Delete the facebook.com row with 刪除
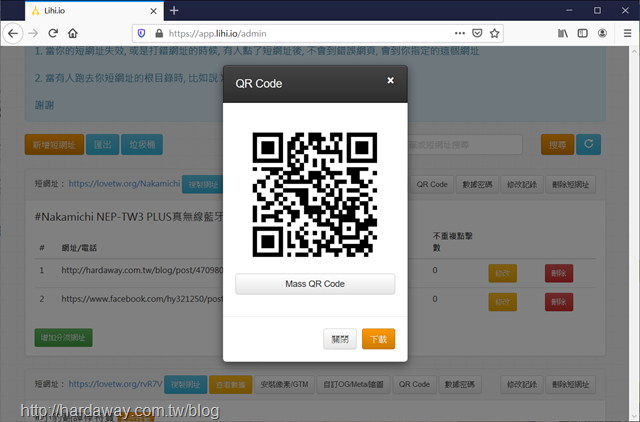 tap(559, 302)
